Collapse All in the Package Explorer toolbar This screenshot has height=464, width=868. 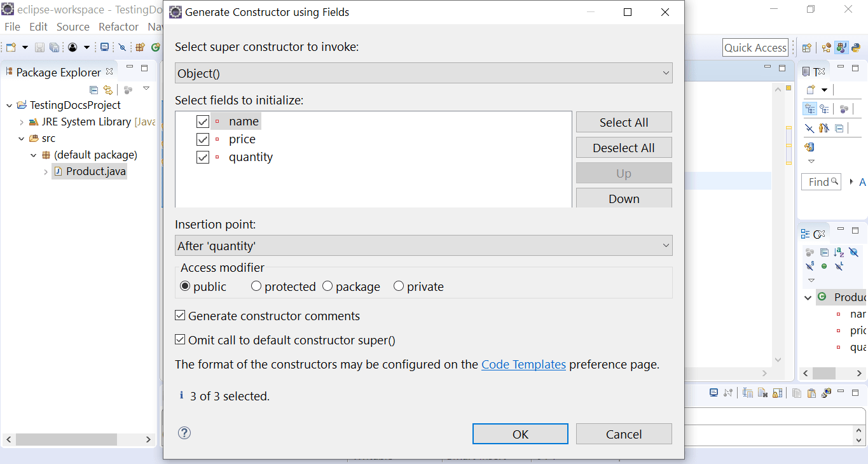(x=93, y=90)
